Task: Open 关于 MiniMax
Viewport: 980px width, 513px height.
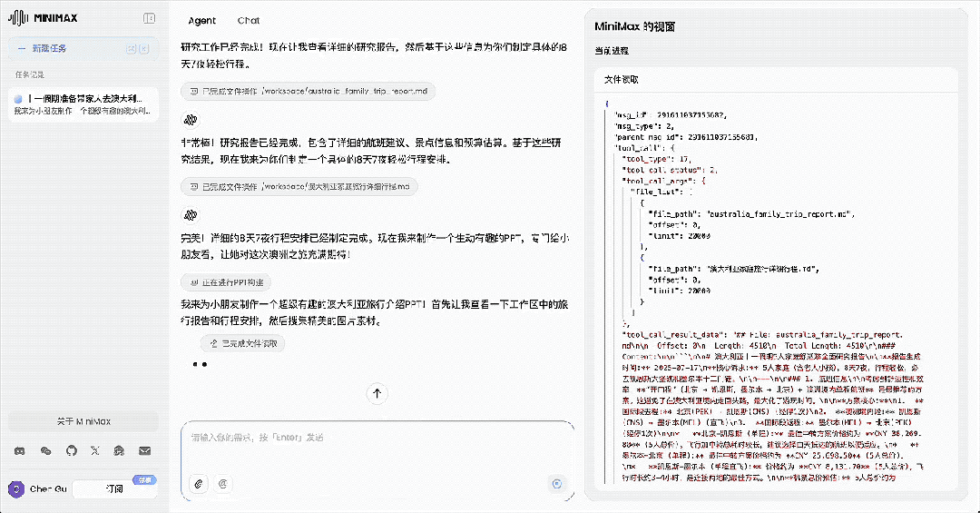Action: tap(83, 421)
